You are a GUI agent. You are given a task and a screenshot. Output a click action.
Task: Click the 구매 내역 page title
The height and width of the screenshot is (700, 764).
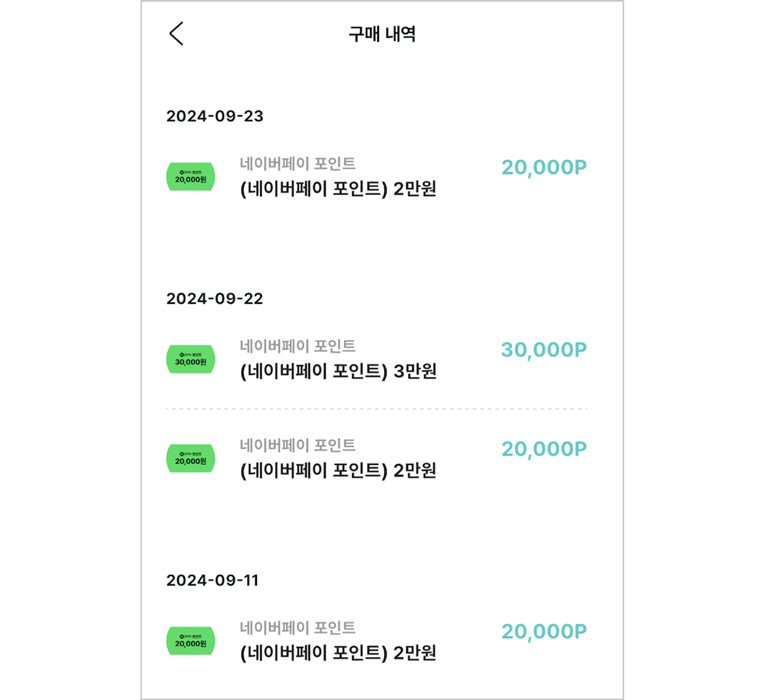click(382, 34)
